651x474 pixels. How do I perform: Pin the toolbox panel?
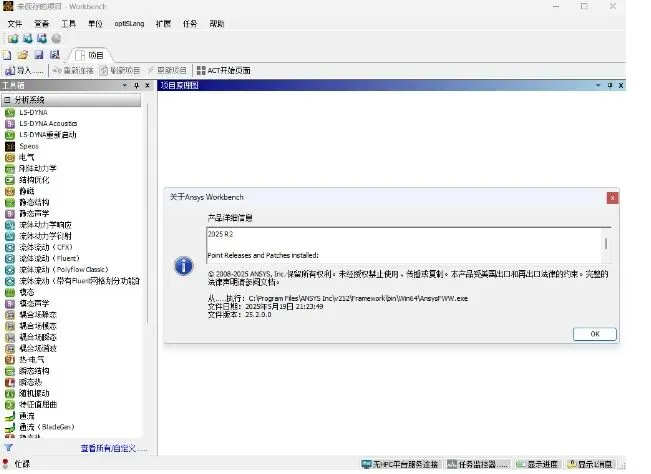(137, 86)
